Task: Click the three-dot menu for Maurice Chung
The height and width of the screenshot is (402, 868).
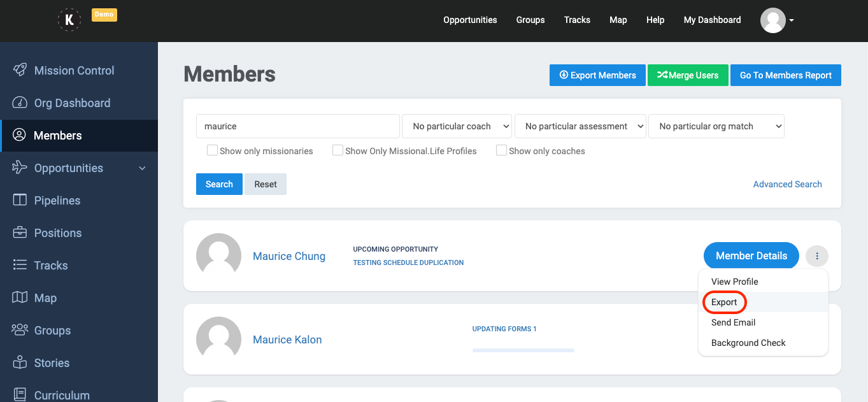Action: (x=817, y=256)
